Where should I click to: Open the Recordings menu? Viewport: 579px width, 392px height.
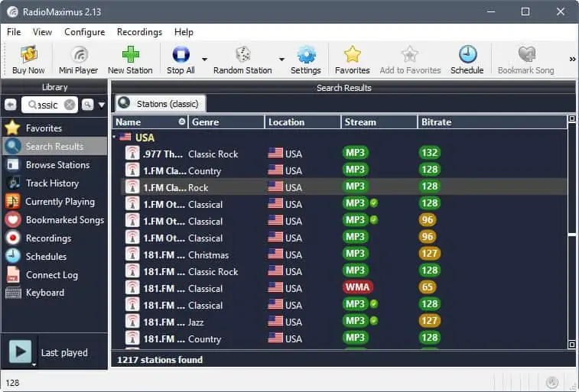(139, 32)
